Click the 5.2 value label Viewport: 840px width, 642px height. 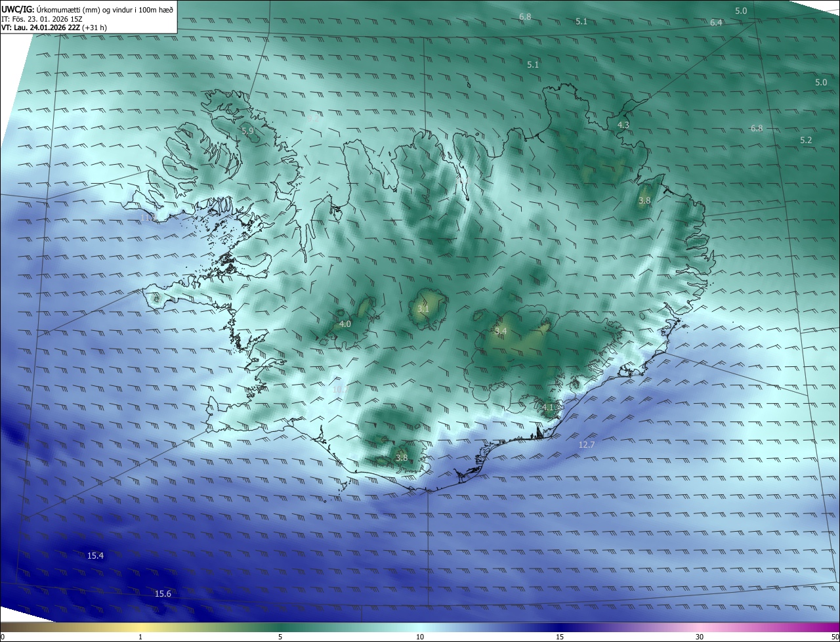click(806, 140)
